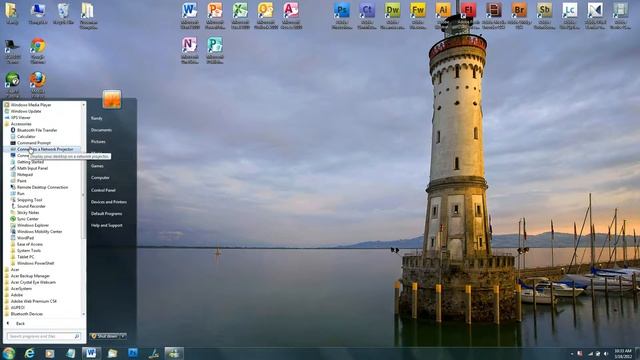The image size is (640, 360).
Task: Click the Search programs and files box
Action: pos(43,336)
